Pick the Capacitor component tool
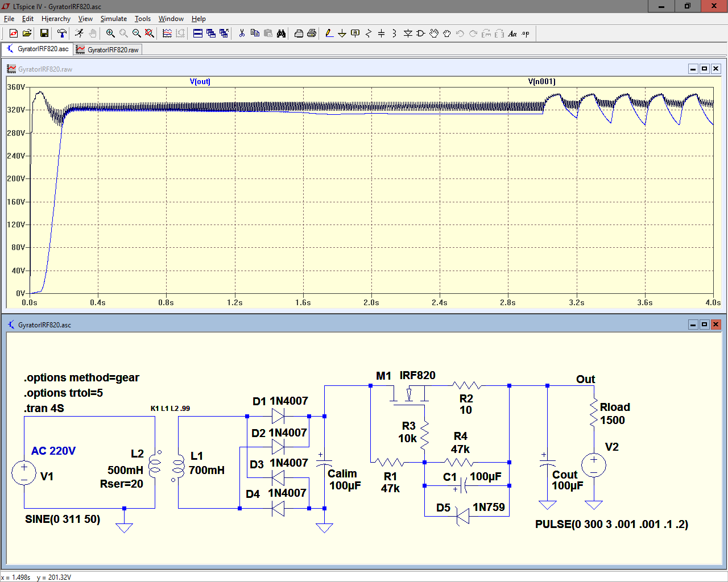 [x=381, y=34]
